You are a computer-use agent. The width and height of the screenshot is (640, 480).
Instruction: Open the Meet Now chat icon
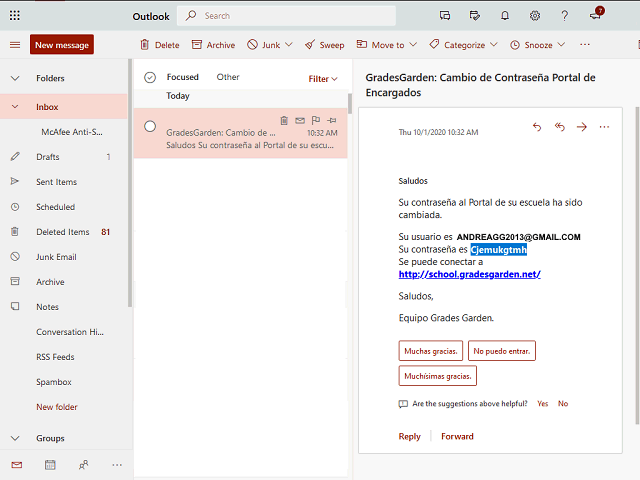tap(444, 16)
